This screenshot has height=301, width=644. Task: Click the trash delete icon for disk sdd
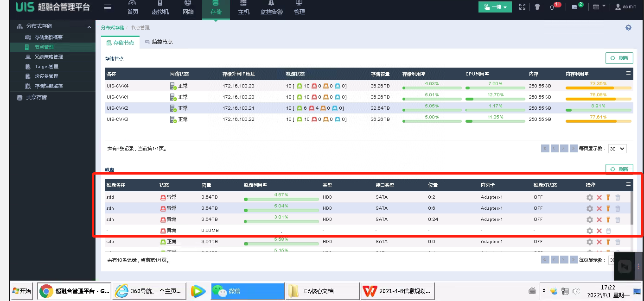[618, 197]
